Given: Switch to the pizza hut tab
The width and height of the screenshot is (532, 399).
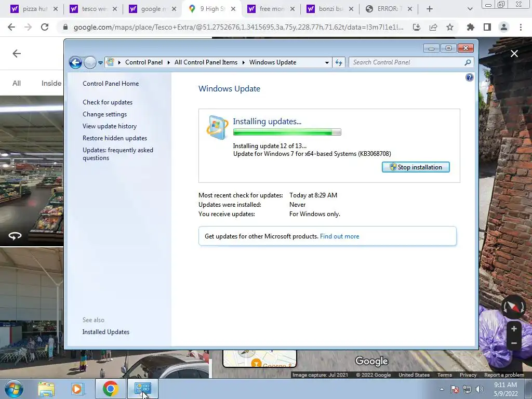Looking at the screenshot, I should click(34, 9).
